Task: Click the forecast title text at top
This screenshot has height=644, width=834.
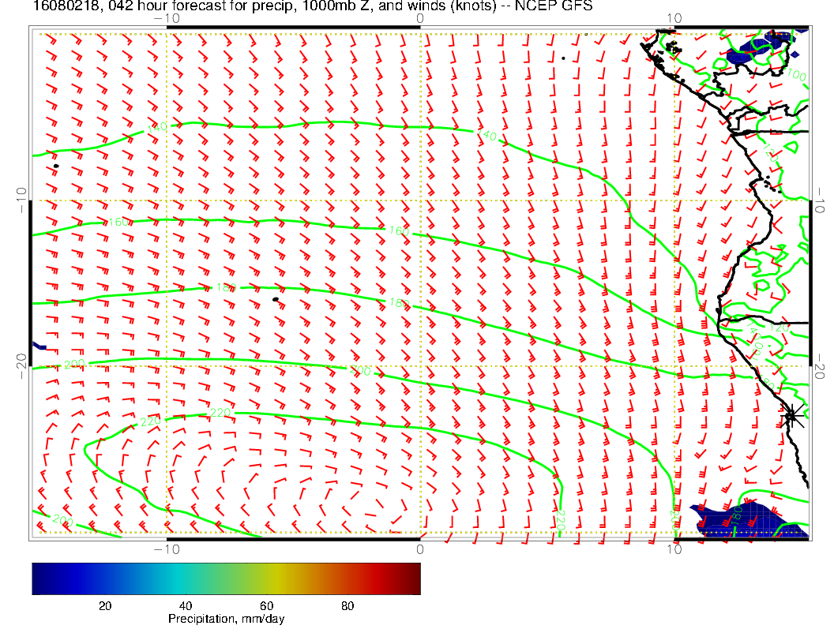Action: tap(312, 6)
